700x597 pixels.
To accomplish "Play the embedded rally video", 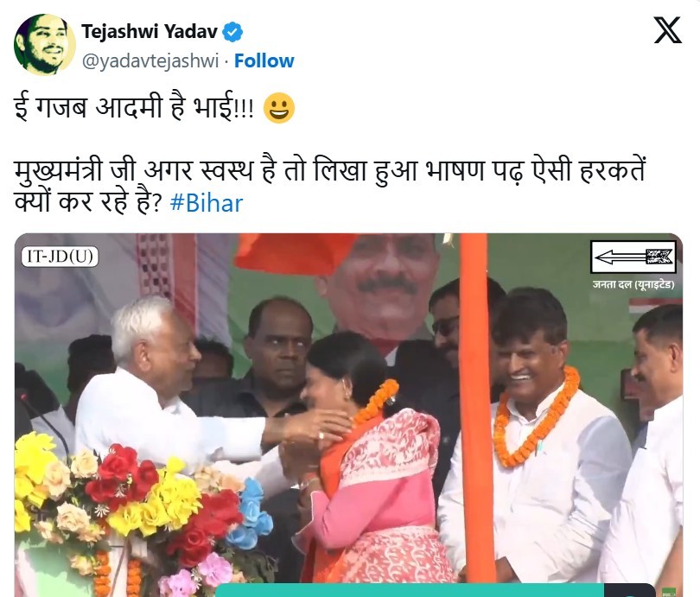I will 348,415.
